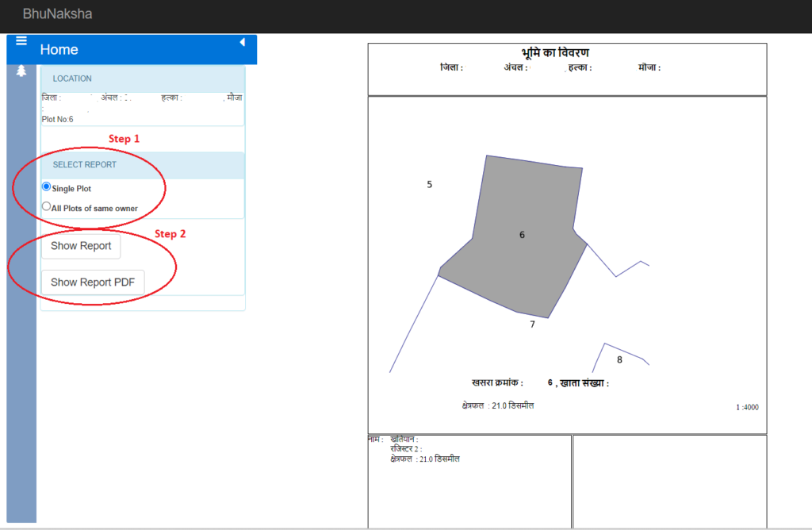This screenshot has height=530, width=812.
Task: Click plot number 7 label on the map
Action: tap(532, 325)
